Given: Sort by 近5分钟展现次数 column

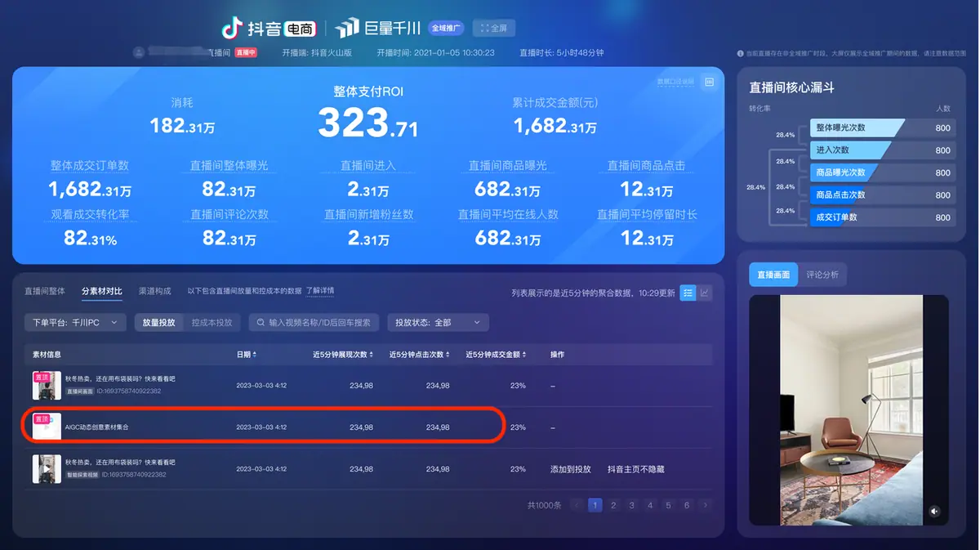Looking at the screenshot, I should [343, 355].
